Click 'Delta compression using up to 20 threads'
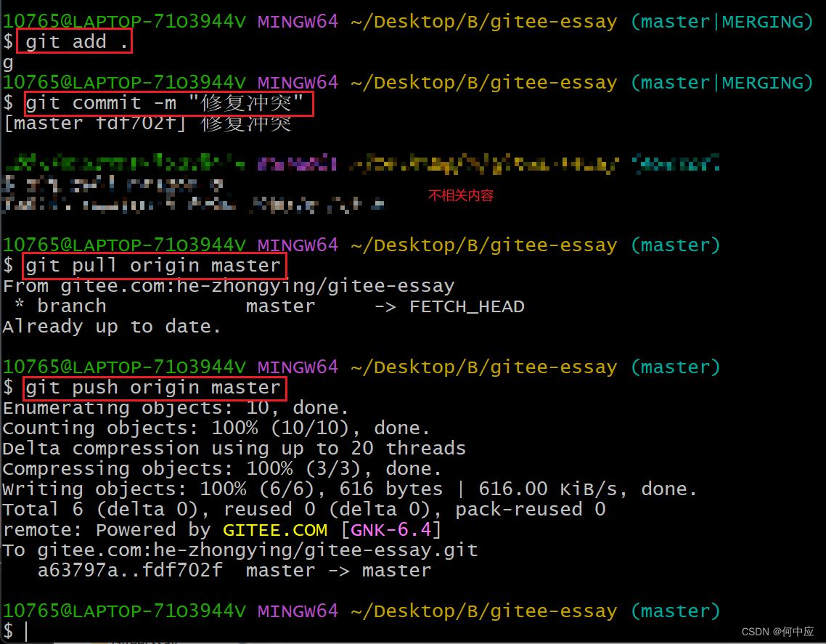 pyautogui.click(x=234, y=449)
